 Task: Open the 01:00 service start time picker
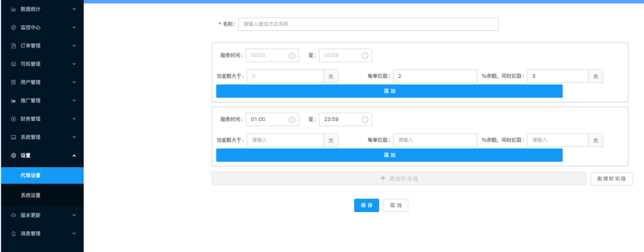point(266,119)
